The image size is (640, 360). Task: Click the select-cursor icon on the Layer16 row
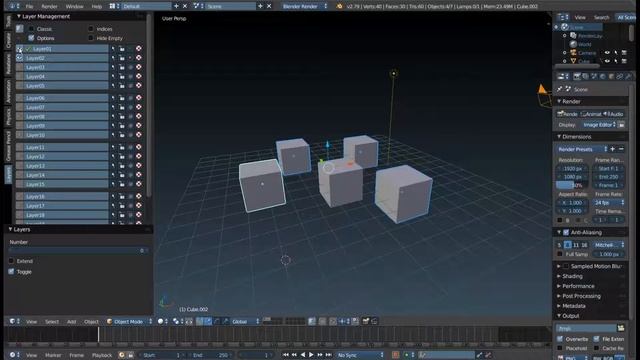pos(113,196)
